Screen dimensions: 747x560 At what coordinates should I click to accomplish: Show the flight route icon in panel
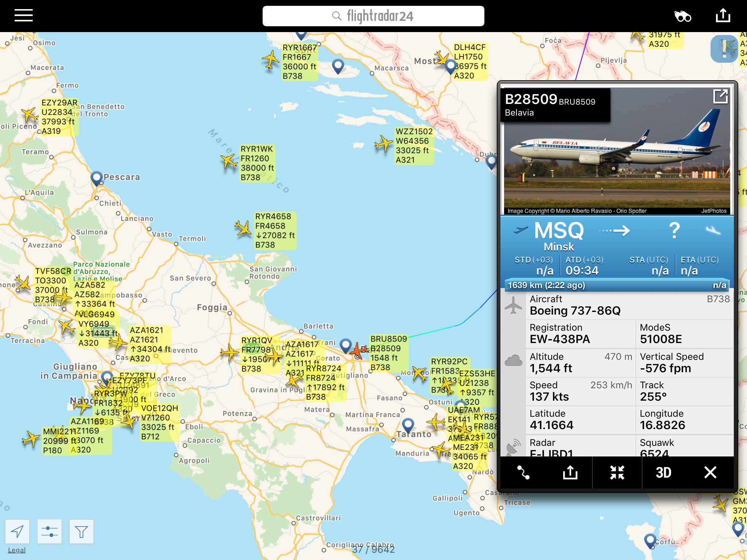[523, 472]
